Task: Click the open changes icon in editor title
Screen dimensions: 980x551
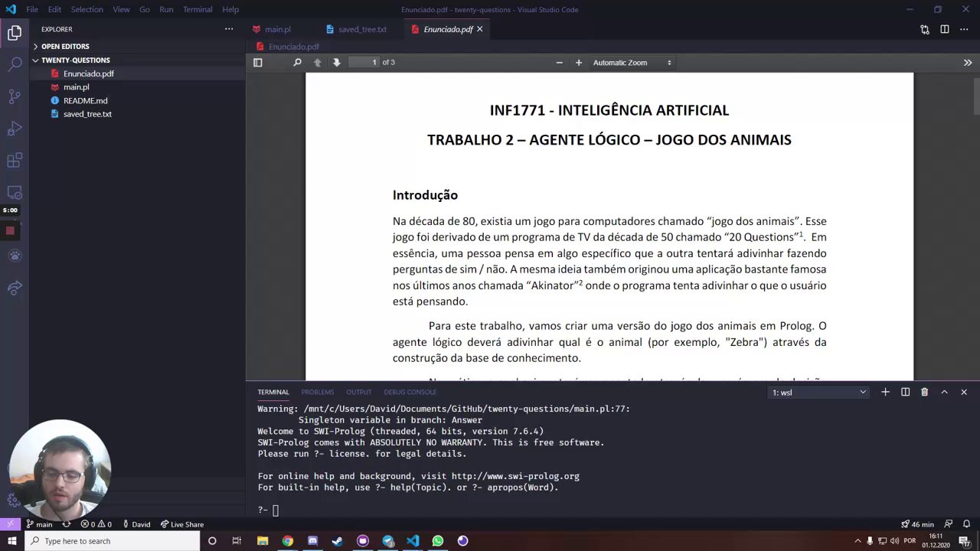Action: click(x=925, y=29)
